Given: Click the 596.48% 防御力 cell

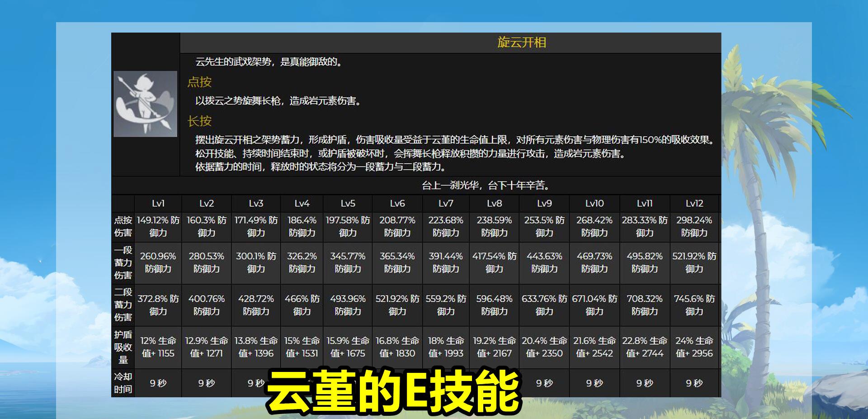Looking at the screenshot, I should point(494,305).
